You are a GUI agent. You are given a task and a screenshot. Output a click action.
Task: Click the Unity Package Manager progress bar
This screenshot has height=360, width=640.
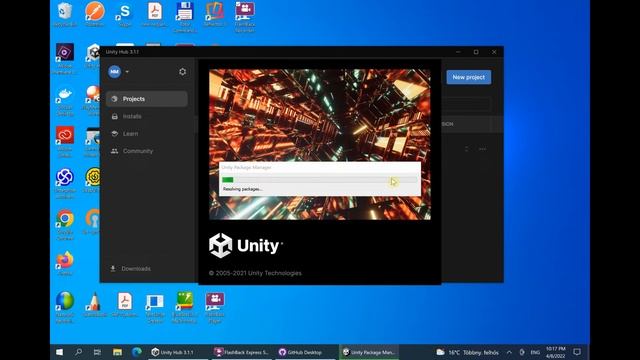tap(320, 180)
